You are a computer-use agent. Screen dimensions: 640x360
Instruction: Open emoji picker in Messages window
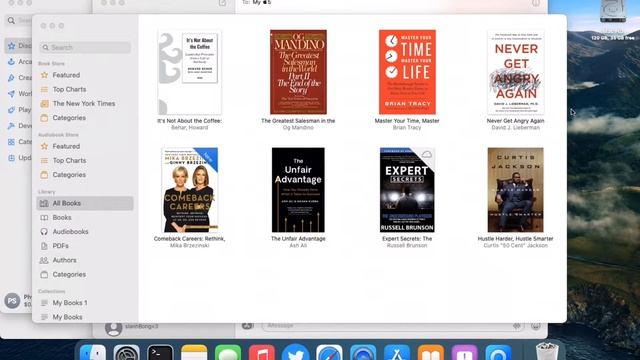tap(536, 326)
